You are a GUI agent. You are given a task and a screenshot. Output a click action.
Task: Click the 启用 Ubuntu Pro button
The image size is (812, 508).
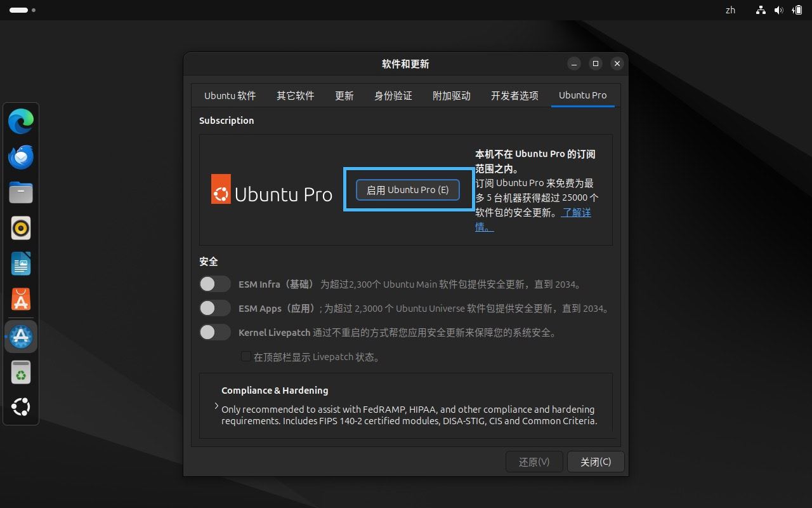point(407,189)
